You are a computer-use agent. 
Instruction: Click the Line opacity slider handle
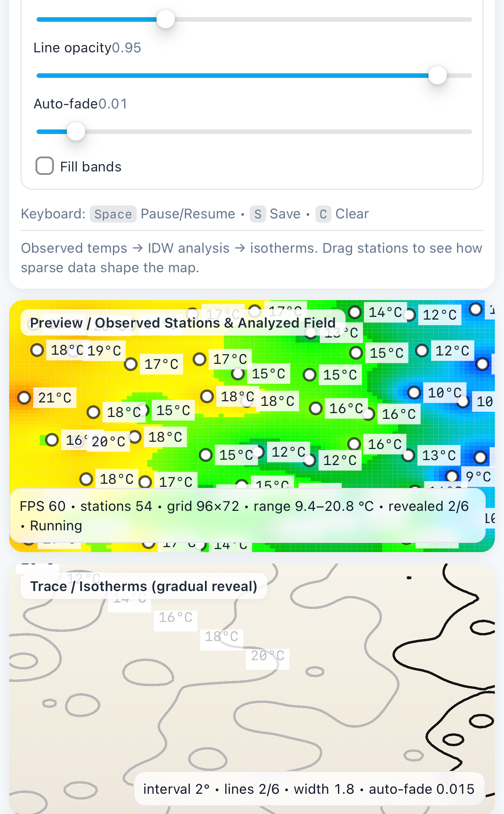[x=438, y=76]
